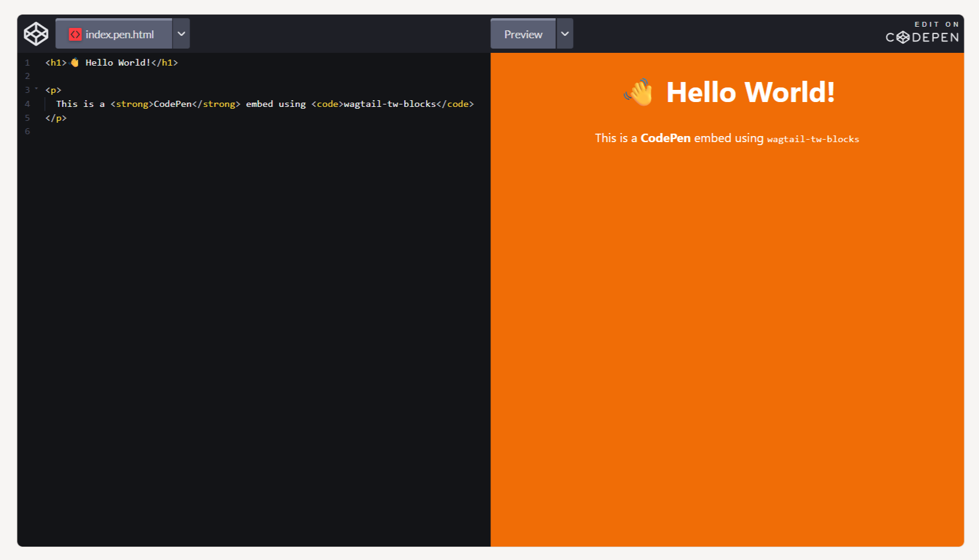Click the Hello World! heading in preview
979x560 pixels.
click(751, 92)
